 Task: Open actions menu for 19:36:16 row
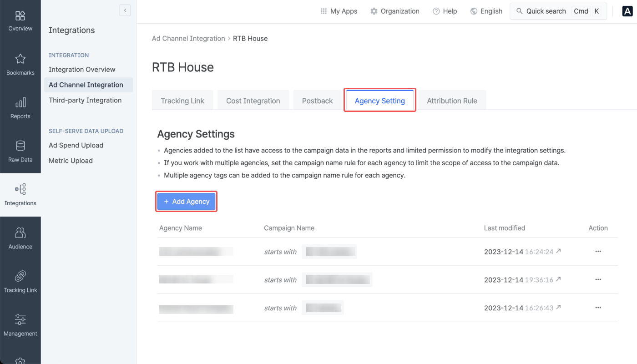click(598, 280)
